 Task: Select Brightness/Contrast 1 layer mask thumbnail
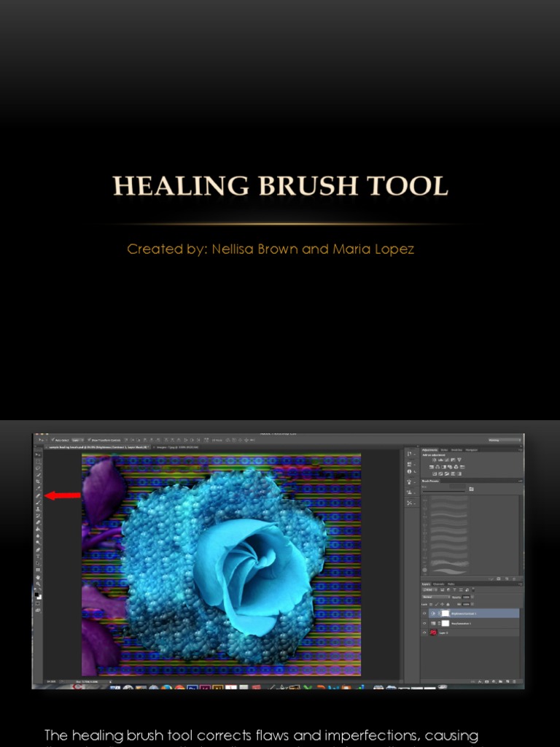(x=446, y=614)
